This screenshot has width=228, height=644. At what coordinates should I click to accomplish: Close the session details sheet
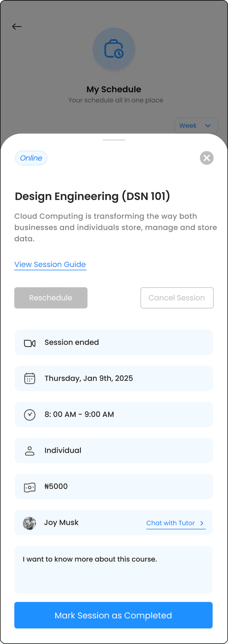207,158
